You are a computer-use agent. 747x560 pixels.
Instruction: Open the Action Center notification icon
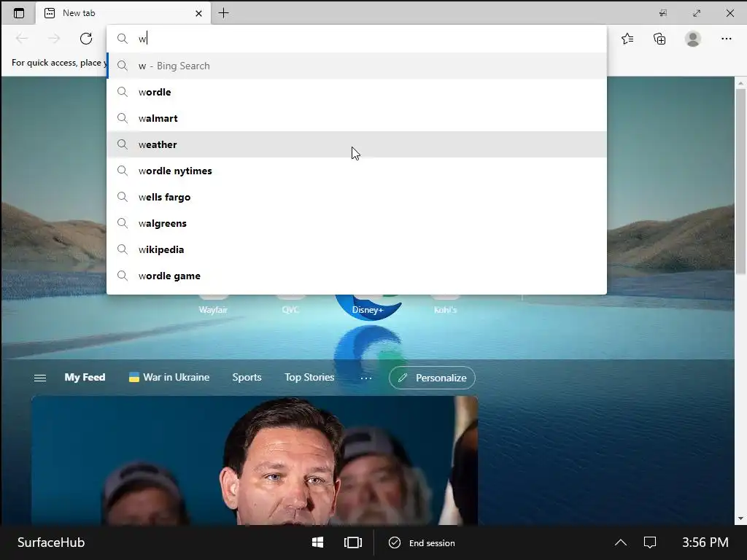650,542
